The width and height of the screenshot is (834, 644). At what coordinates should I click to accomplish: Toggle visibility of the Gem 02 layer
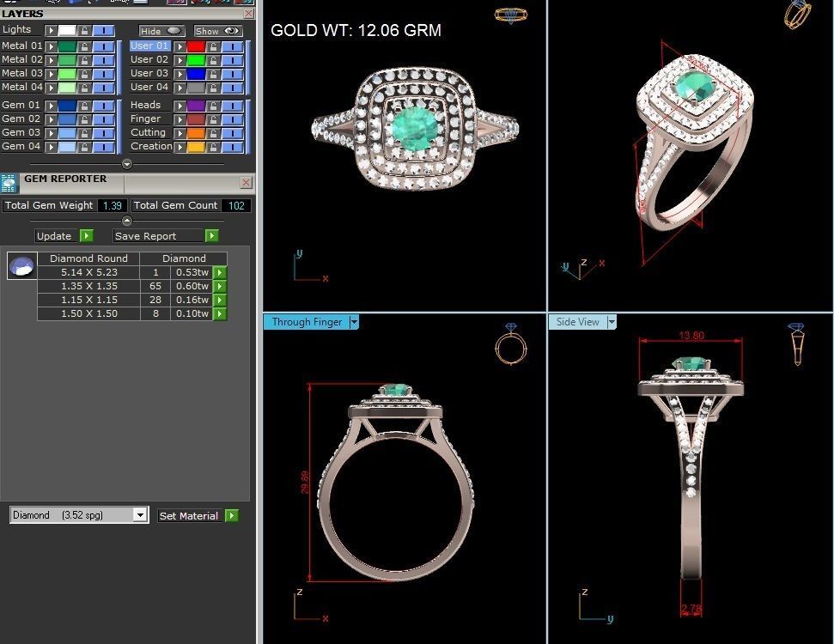pyautogui.click(x=104, y=119)
